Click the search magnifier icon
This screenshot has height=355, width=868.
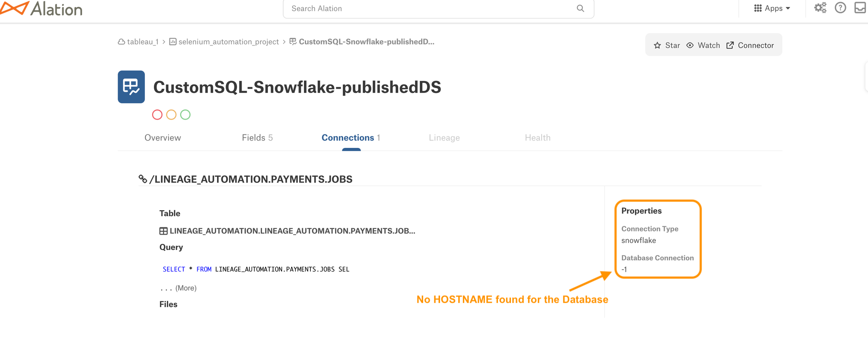(x=580, y=9)
